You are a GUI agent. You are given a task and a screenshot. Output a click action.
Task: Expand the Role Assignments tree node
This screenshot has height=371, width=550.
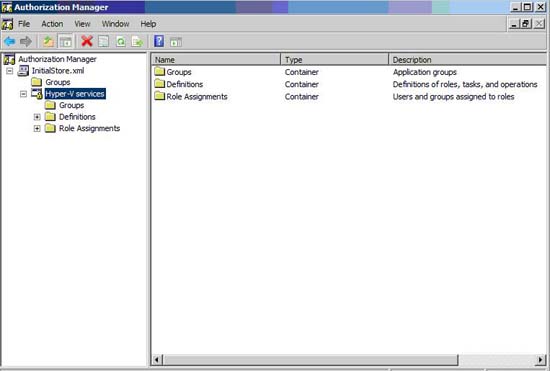point(37,128)
